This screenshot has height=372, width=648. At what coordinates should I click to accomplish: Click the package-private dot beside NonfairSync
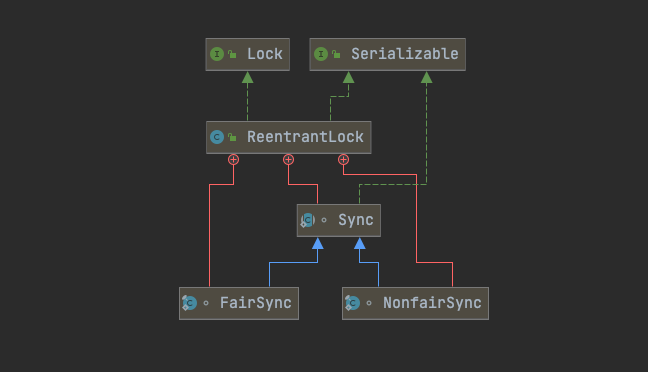pos(369,303)
